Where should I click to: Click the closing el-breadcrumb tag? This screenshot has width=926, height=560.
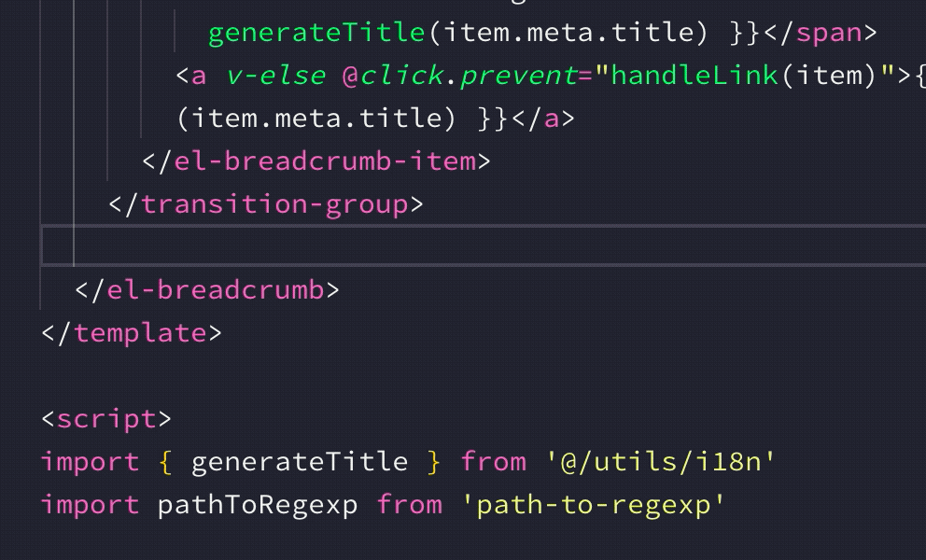pyautogui.click(x=207, y=290)
